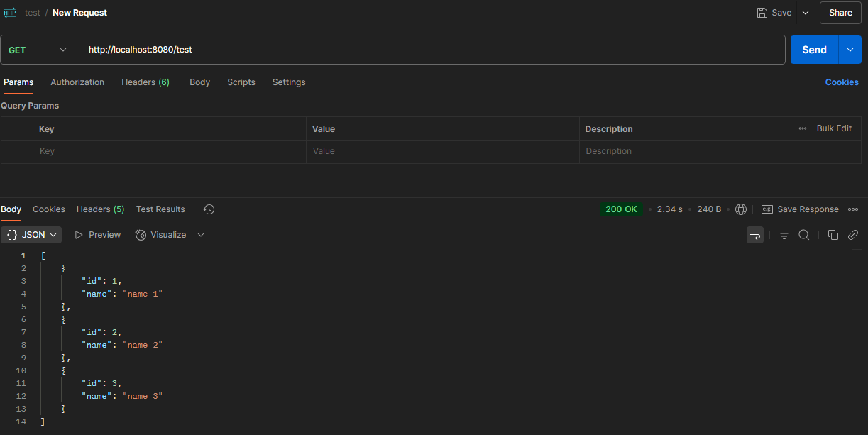The height and width of the screenshot is (435, 868).
Task: Click the Bulk Edit ellipsis icon
Action: (x=803, y=128)
